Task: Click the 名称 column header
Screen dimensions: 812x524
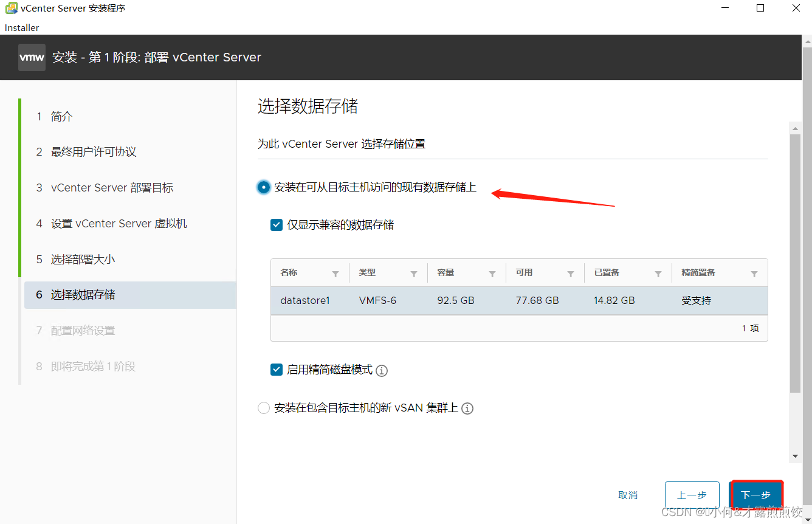Action: click(289, 272)
